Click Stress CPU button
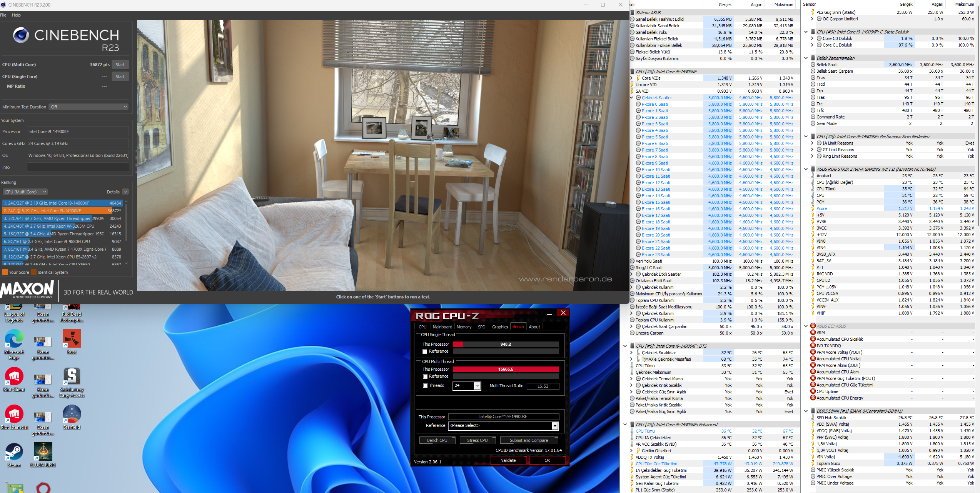Viewport: 980px width, 493px height. coord(477,440)
